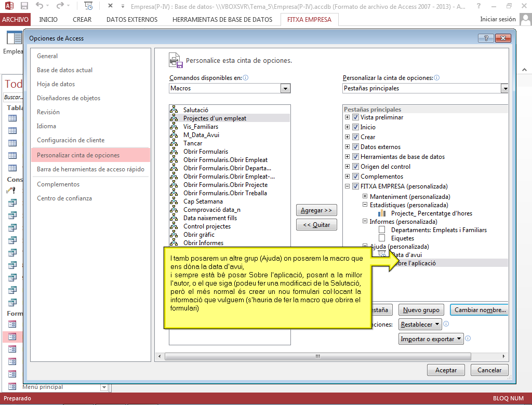Viewport: 532px width, 405px height.
Task: Open HERRAMIENTAS DE BASE DE DATOS tab
Action: point(222,19)
